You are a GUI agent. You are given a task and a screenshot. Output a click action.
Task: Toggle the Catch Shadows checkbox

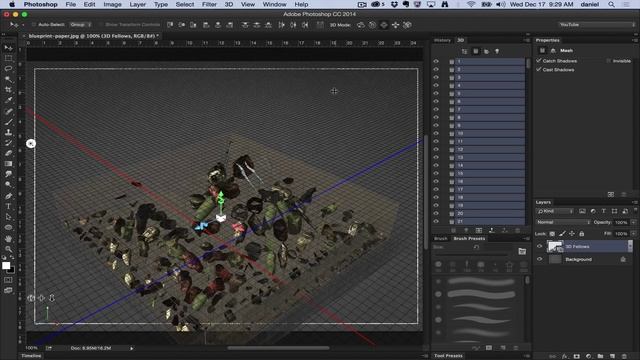539,60
